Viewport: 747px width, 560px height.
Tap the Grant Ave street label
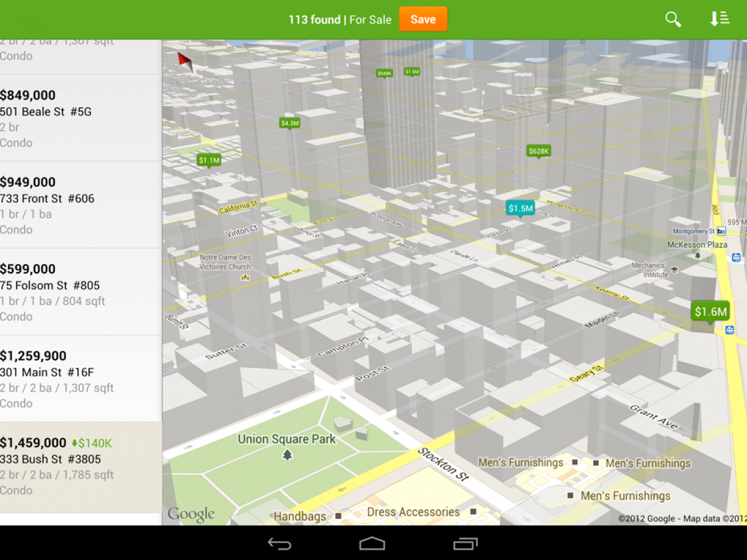[x=654, y=417]
